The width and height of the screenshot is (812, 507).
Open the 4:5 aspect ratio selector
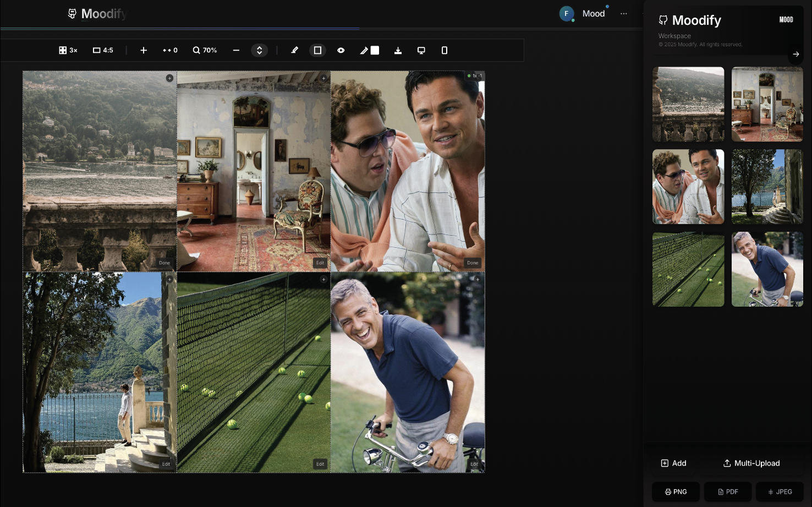point(103,50)
